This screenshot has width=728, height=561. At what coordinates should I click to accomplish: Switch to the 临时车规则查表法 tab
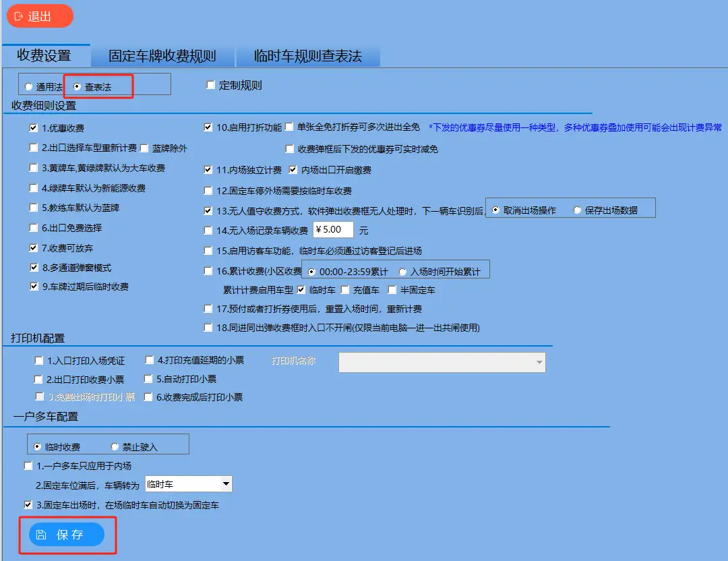tap(308, 56)
